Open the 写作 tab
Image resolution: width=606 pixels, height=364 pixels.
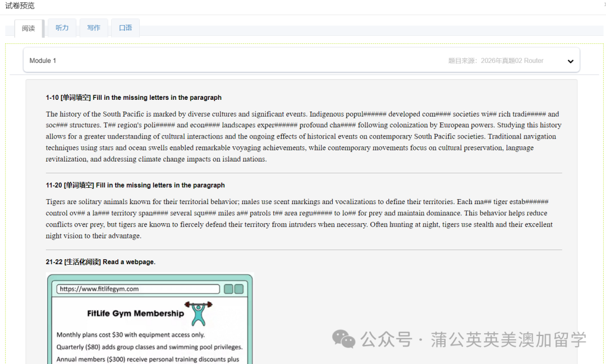point(94,28)
